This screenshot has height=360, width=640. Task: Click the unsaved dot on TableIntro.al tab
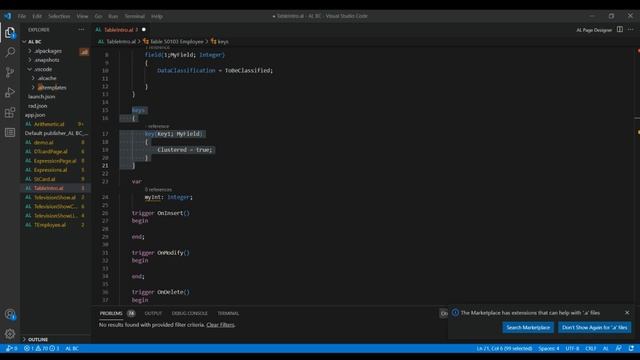coord(144,29)
